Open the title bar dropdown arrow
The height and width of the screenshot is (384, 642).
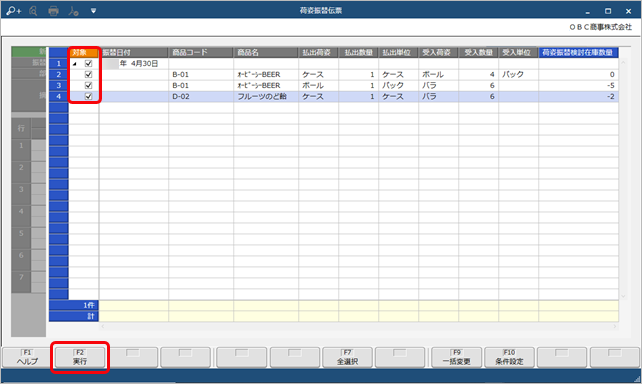[x=93, y=11]
